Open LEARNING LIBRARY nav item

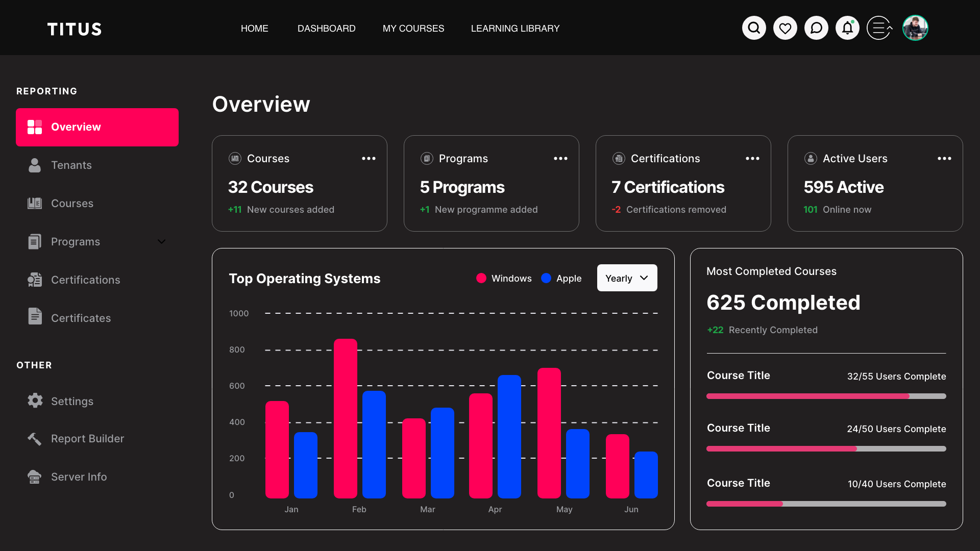pyautogui.click(x=515, y=29)
